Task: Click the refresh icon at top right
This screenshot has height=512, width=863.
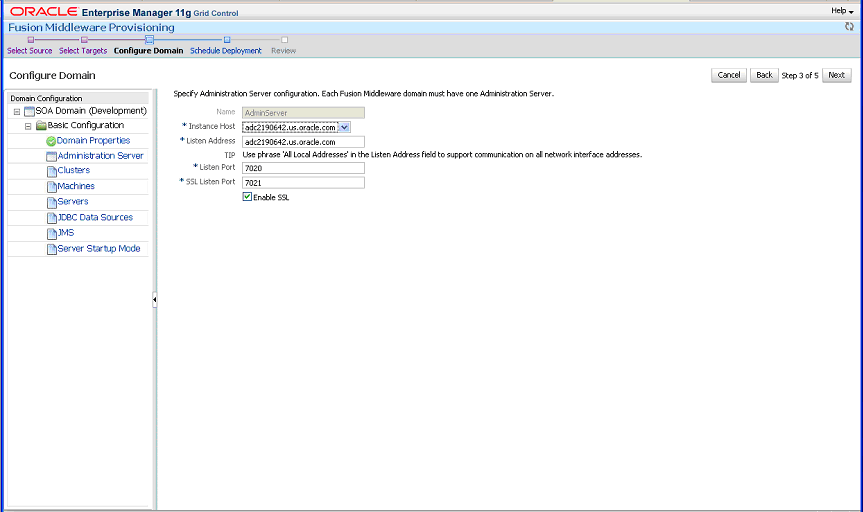Action: 849,26
